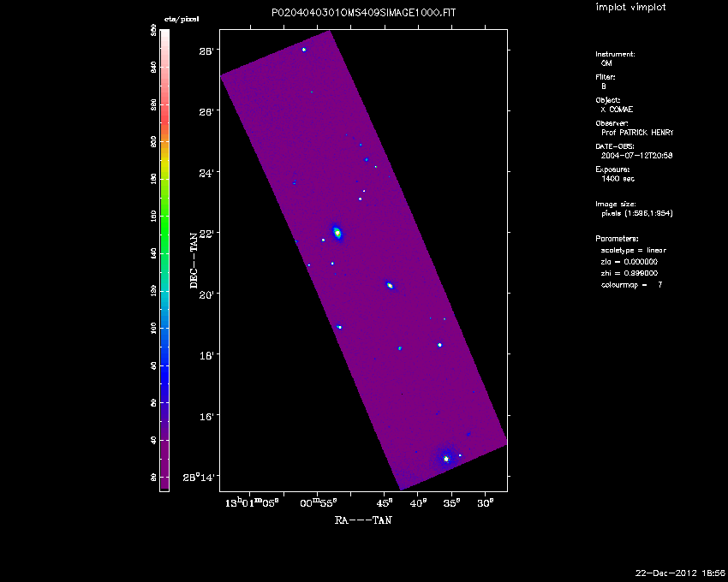Click the brightest galaxy near Dec 22'

coord(337,232)
